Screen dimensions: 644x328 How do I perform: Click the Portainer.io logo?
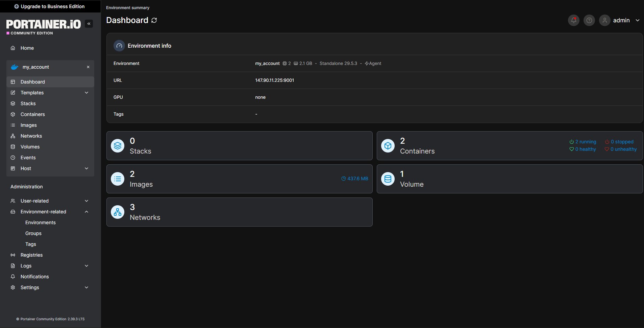click(44, 27)
